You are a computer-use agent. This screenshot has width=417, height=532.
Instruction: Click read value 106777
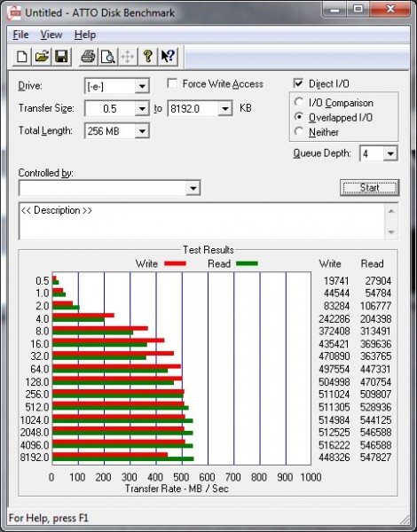[x=375, y=306]
